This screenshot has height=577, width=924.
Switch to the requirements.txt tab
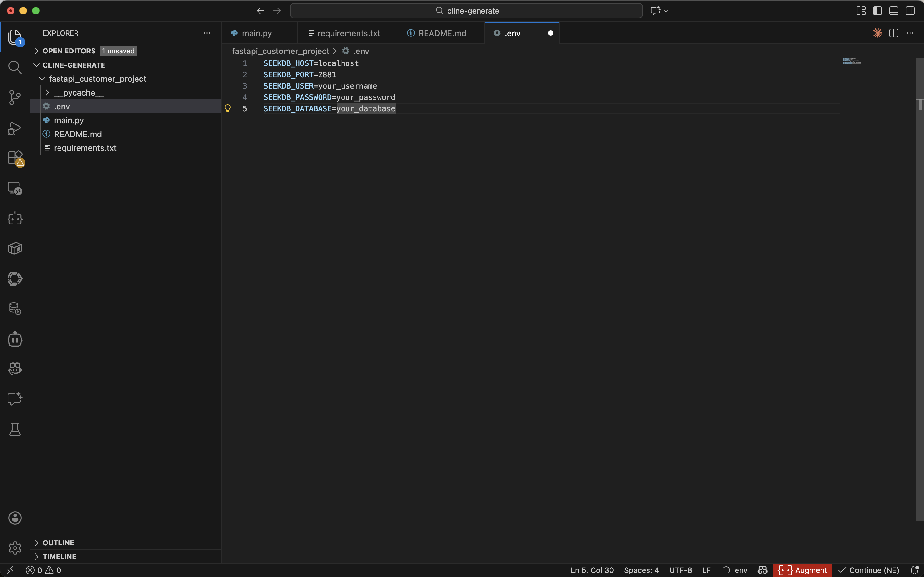tap(348, 33)
